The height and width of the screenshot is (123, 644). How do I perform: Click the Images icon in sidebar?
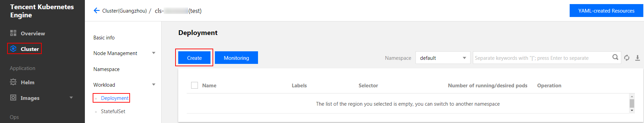click(13, 98)
